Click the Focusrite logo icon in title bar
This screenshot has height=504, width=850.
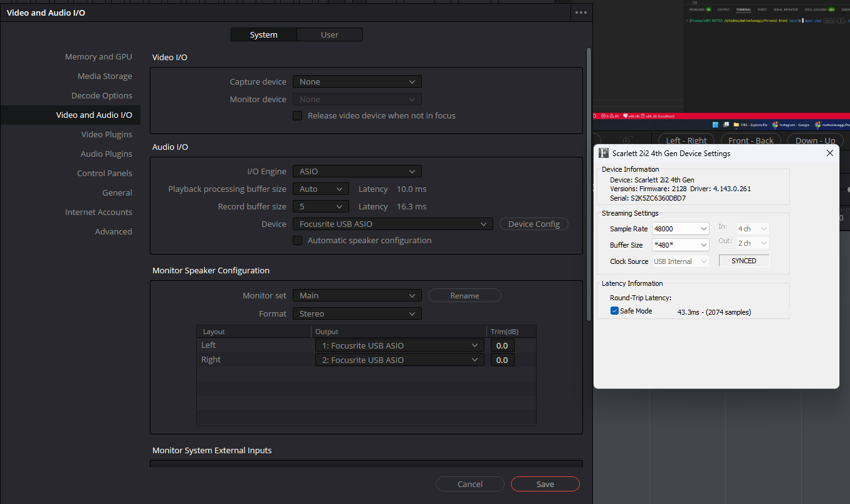point(604,153)
